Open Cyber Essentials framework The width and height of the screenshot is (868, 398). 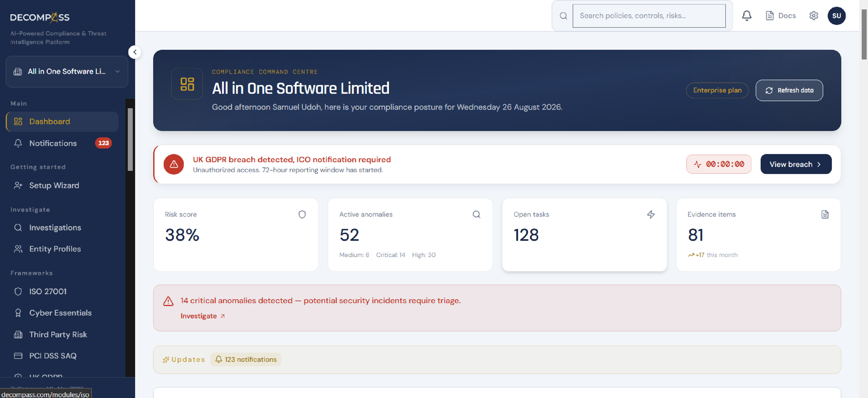coord(62,313)
